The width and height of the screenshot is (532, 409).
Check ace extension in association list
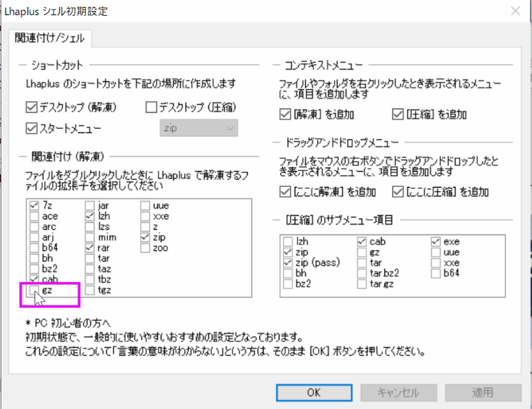click(x=34, y=216)
